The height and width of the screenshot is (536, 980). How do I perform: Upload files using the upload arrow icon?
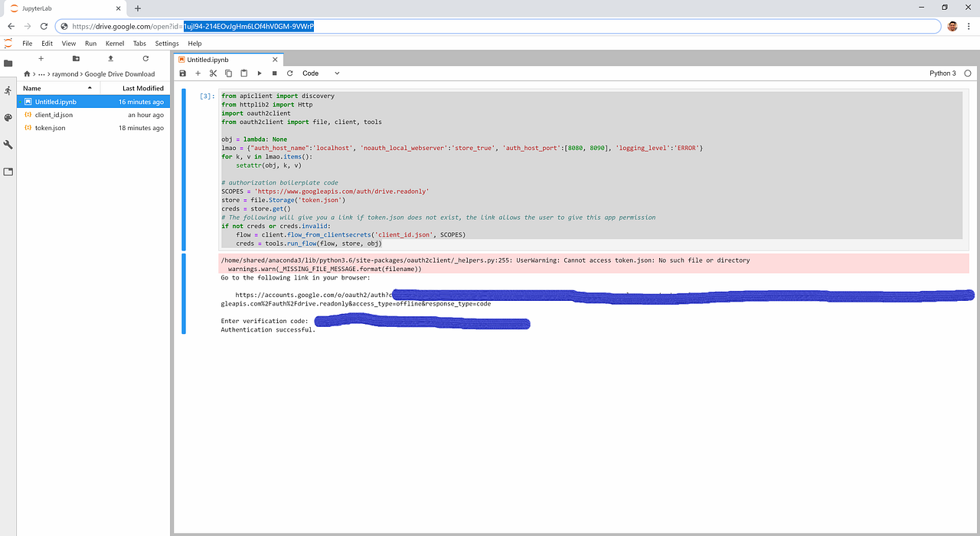(109, 58)
